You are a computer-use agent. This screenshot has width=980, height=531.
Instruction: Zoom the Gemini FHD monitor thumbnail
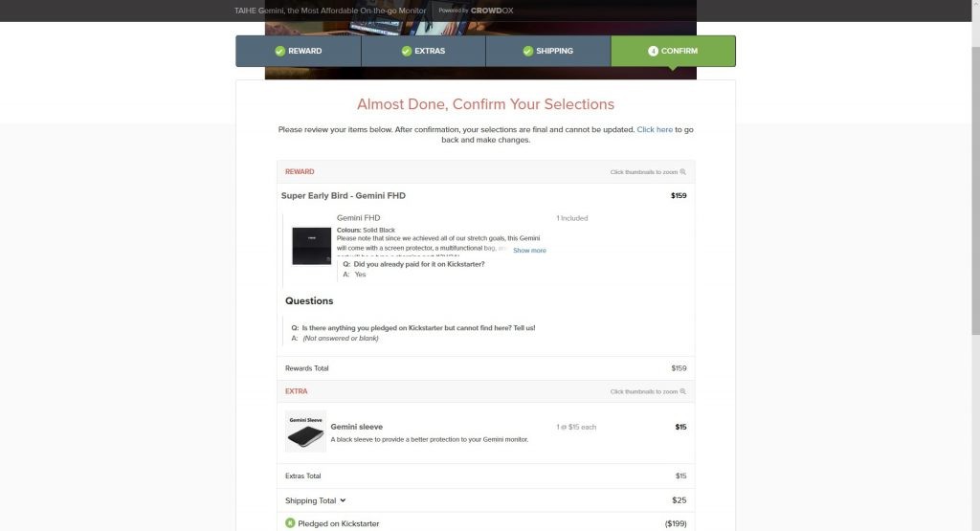[311, 246]
